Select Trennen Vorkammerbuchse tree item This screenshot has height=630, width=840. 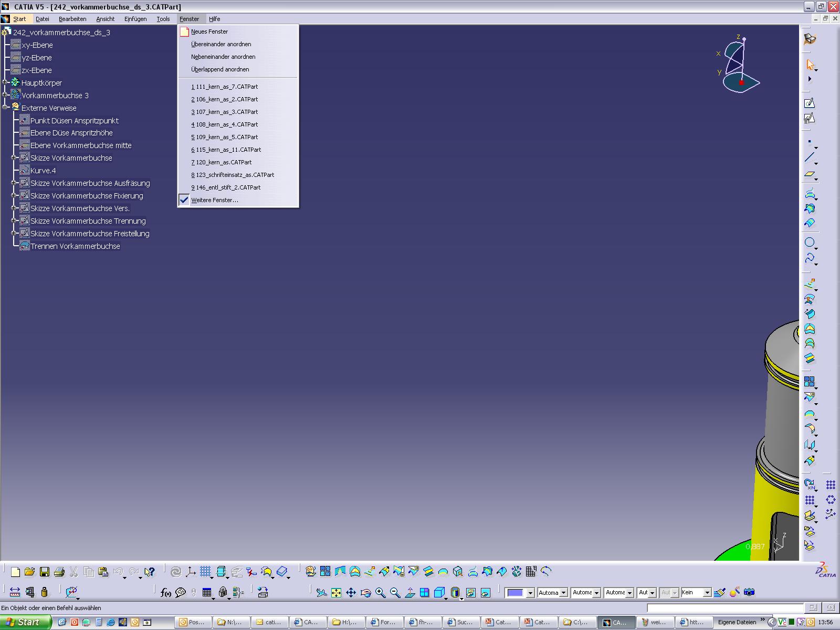point(70,246)
